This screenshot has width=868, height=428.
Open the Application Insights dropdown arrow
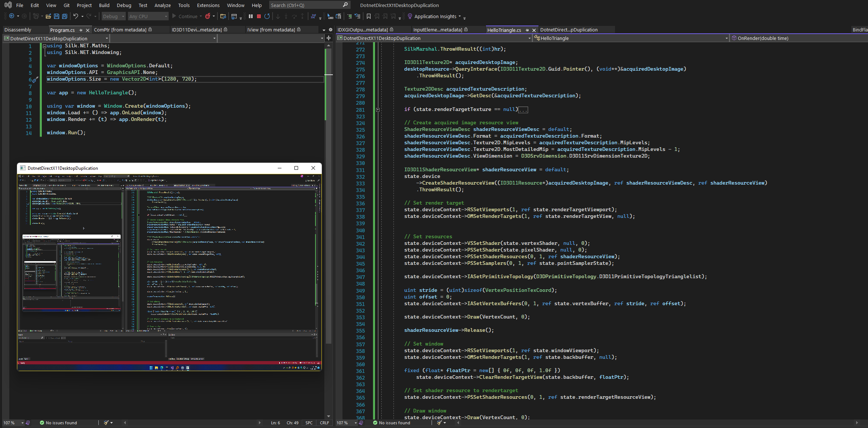click(x=460, y=16)
